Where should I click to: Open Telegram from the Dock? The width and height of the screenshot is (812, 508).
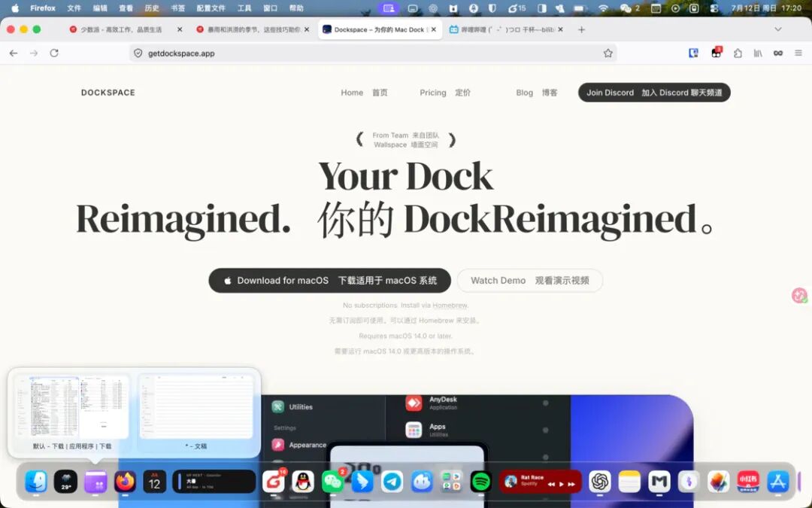click(x=392, y=482)
